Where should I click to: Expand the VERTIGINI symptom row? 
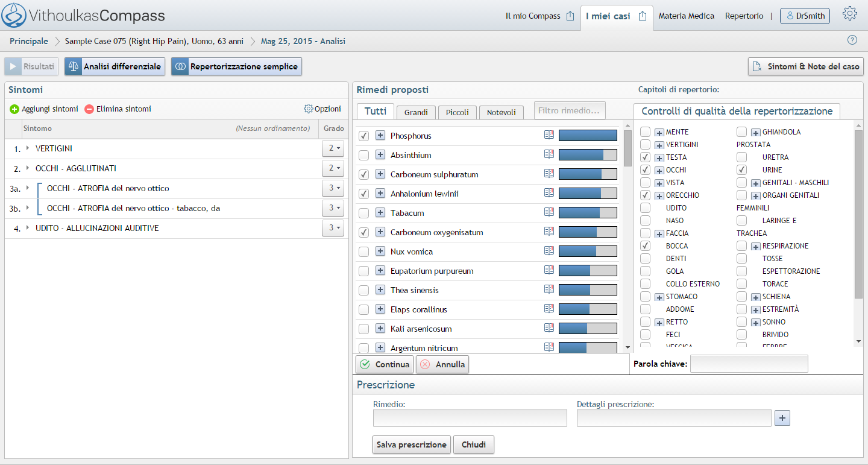pyautogui.click(x=28, y=148)
